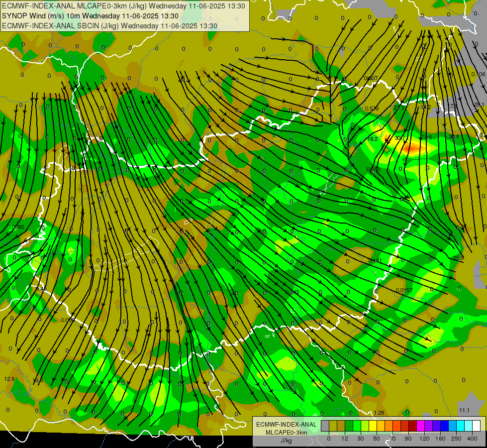This screenshot has height=448, width=487.
Task: Click the 'J/kg' unit label in the legend
Action: pos(287,441)
